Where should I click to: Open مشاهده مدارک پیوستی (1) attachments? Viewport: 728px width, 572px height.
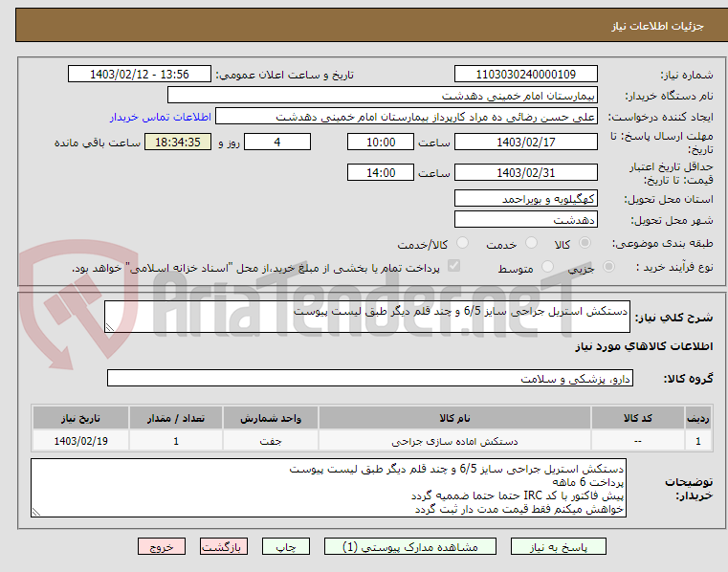(410, 546)
